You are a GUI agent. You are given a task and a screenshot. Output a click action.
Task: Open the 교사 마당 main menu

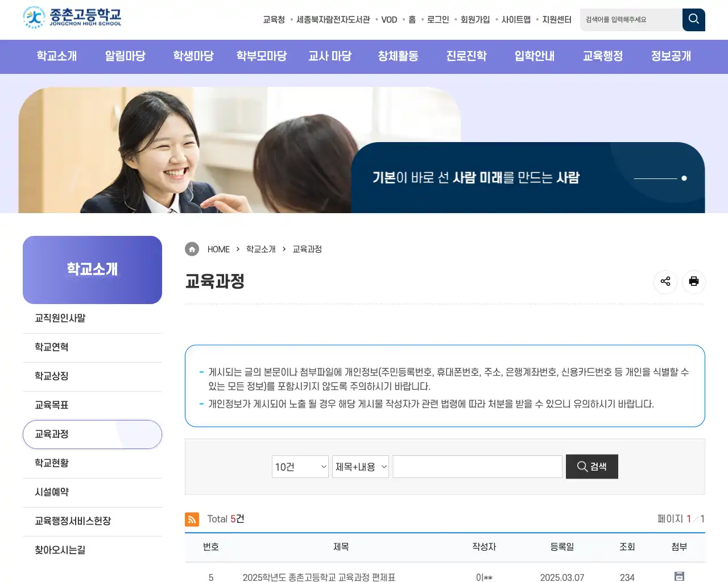coord(330,56)
